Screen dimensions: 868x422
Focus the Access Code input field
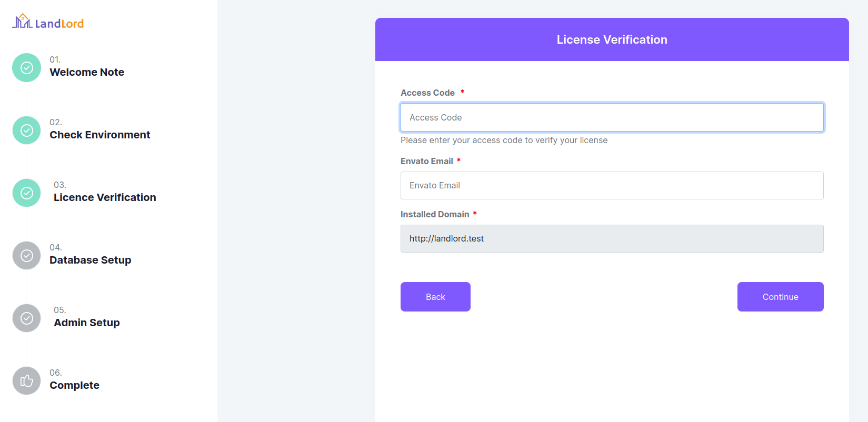pos(612,117)
